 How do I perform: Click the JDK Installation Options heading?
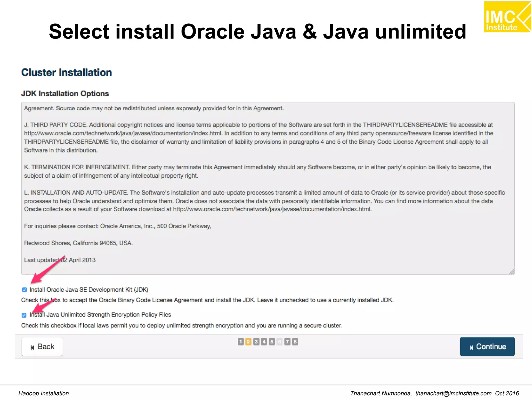[65, 94]
